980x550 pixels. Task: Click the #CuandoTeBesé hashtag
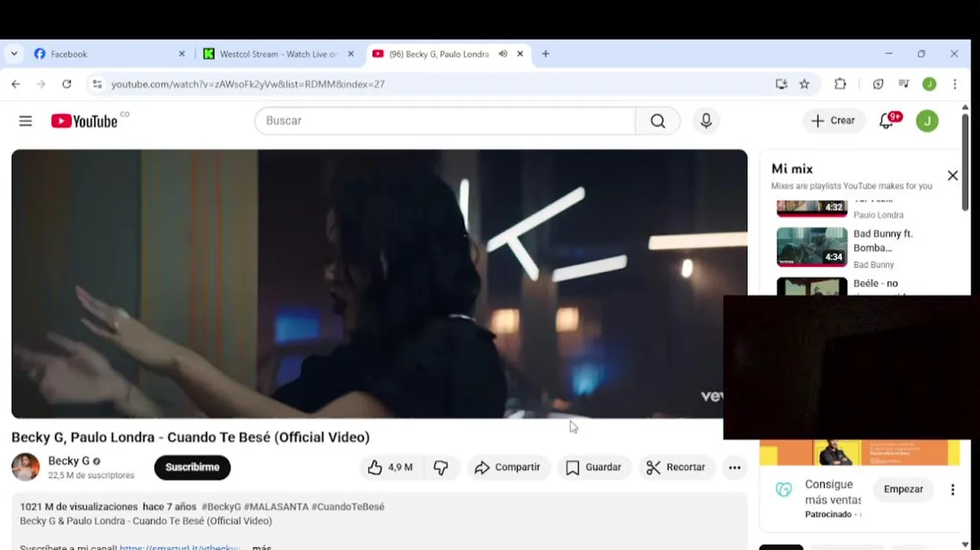348,507
